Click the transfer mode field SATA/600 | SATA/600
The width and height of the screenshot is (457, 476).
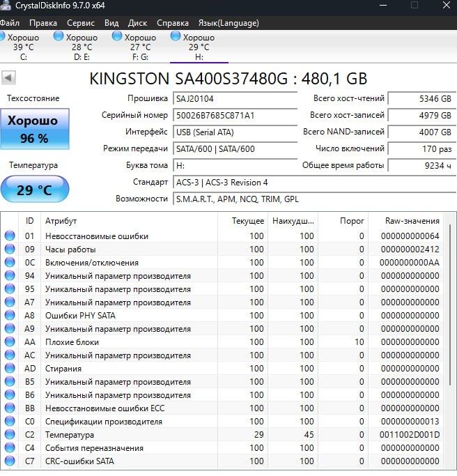(235, 148)
